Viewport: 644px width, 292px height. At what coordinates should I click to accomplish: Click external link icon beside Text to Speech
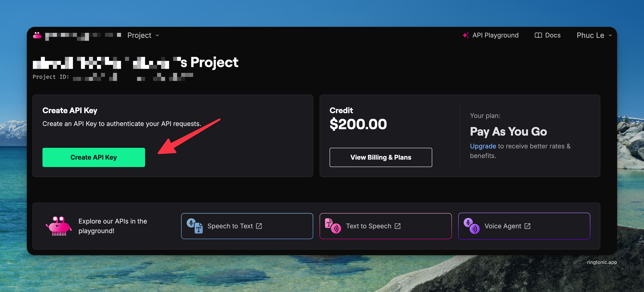click(398, 226)
